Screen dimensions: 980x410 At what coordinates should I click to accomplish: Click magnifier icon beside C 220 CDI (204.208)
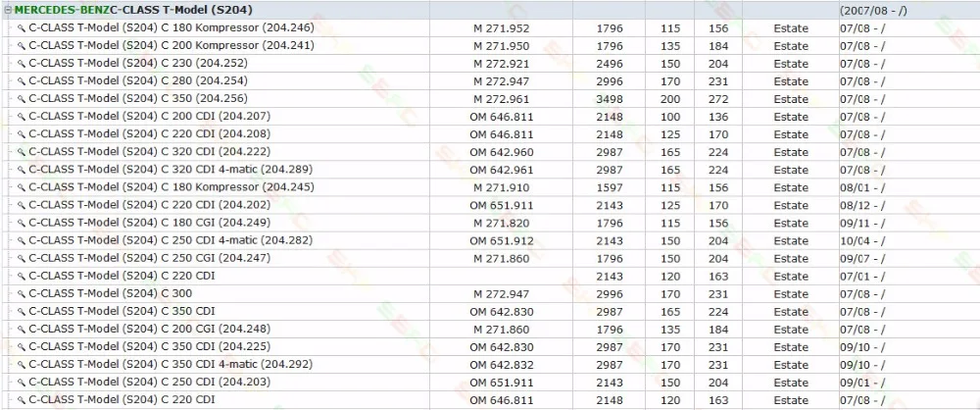pyautogui.click(x=22, y=134)
